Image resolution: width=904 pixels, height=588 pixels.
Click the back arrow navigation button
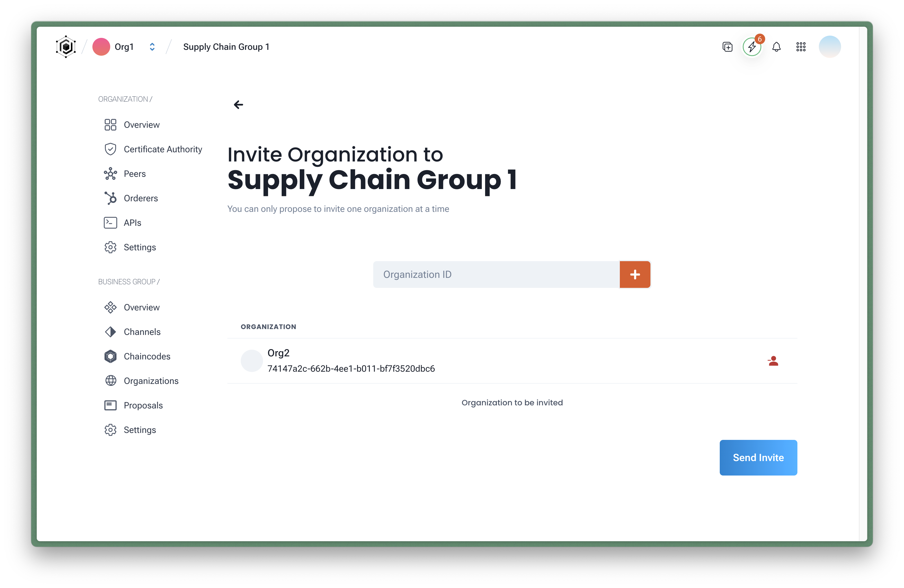click(239, 104)
